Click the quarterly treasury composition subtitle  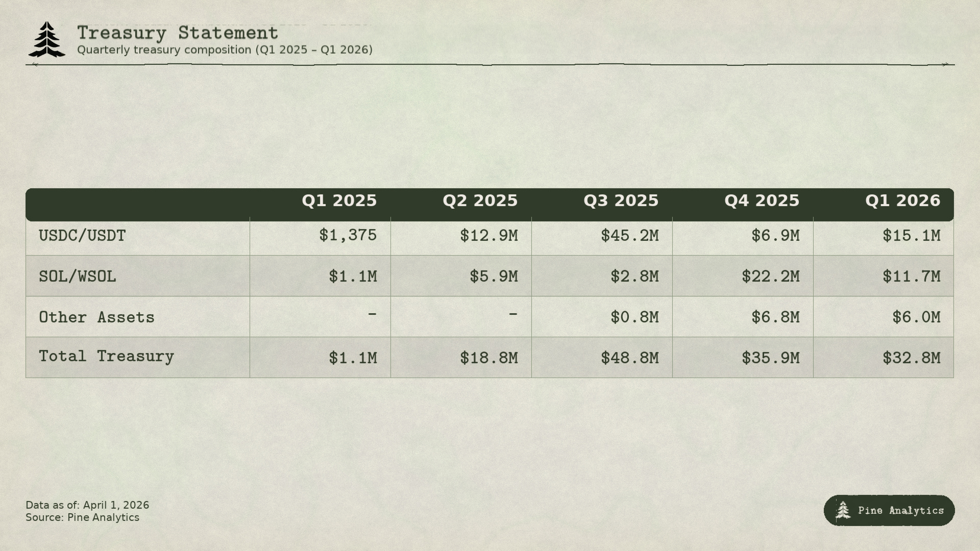pyautogui.click(x=225, y=50)
